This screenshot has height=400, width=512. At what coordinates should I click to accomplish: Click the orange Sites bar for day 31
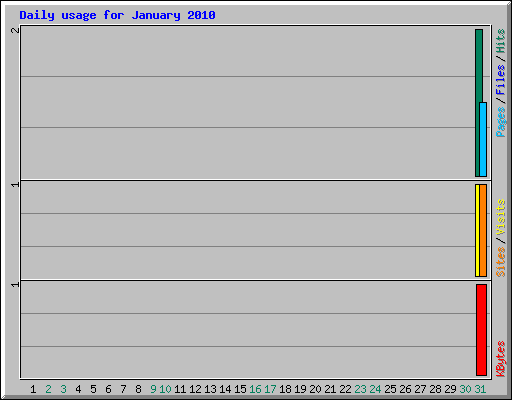483,230
